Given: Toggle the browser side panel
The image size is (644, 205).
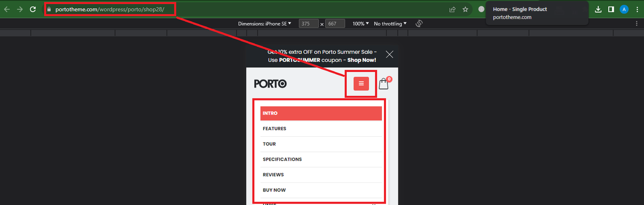Looking at the screenshot, I should click(611, 9).
